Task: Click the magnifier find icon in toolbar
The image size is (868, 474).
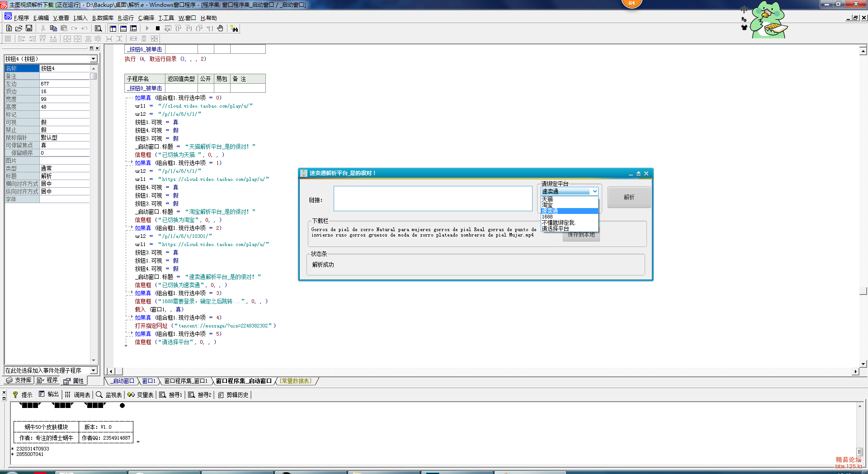Action: (98, 28)
